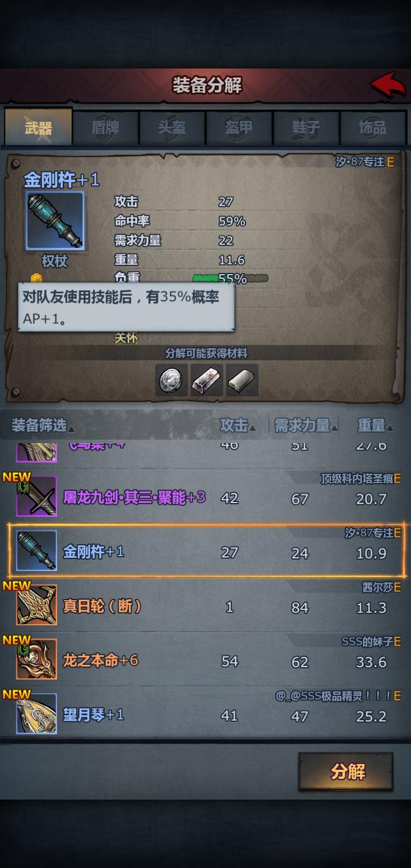Sort list by 攻击 column
The image size is (411, 868).
[237, 425]
